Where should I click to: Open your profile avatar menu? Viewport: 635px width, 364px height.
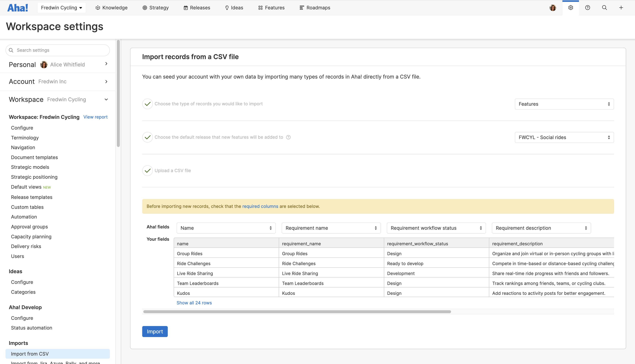click(553, 8)
